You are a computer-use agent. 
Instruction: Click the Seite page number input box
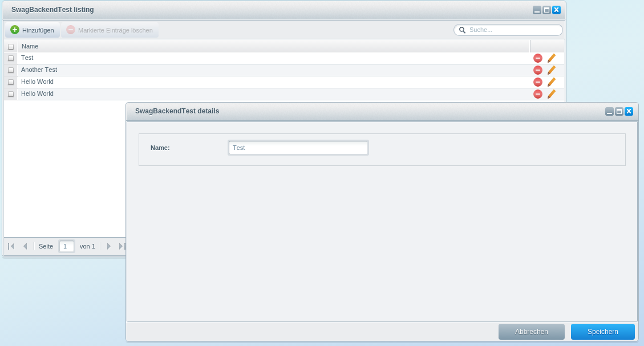[66, 246]
